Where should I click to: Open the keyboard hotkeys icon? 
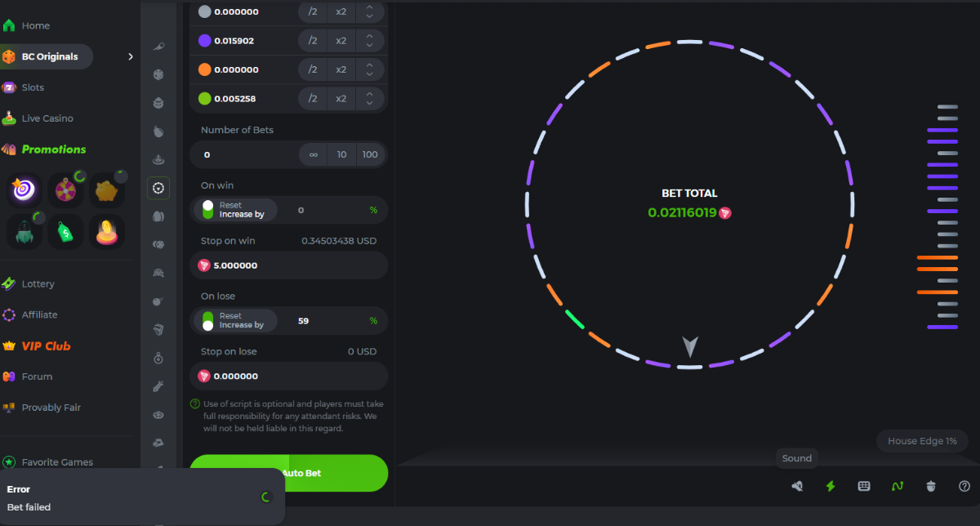click(864, 486)
